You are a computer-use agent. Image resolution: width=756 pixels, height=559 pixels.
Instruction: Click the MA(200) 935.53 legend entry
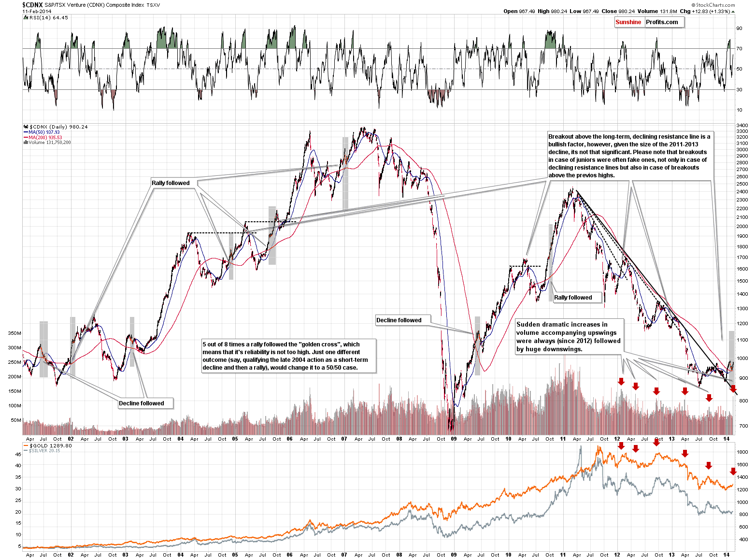coord(43,137)
